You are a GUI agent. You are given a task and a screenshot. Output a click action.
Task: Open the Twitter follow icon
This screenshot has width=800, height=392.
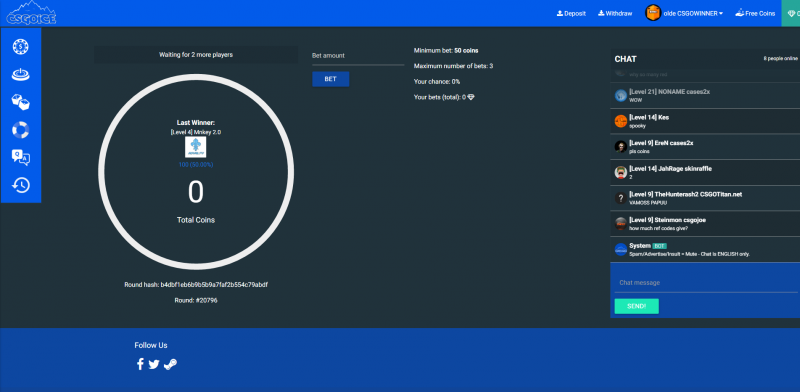click(154, 364)
